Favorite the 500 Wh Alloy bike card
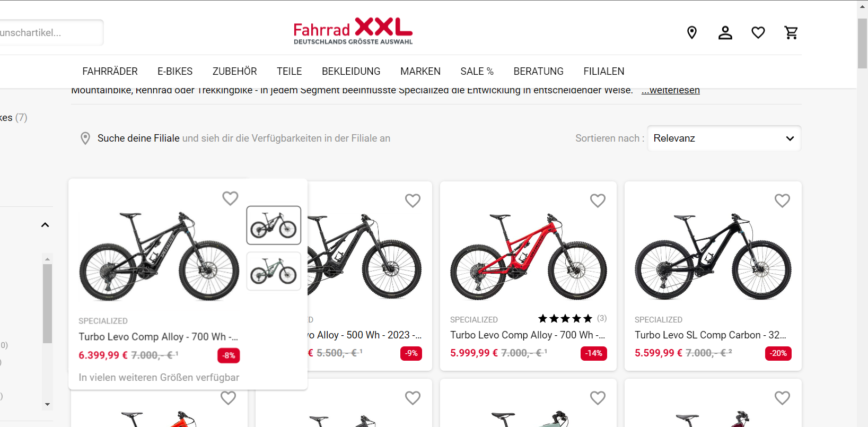 413,201
